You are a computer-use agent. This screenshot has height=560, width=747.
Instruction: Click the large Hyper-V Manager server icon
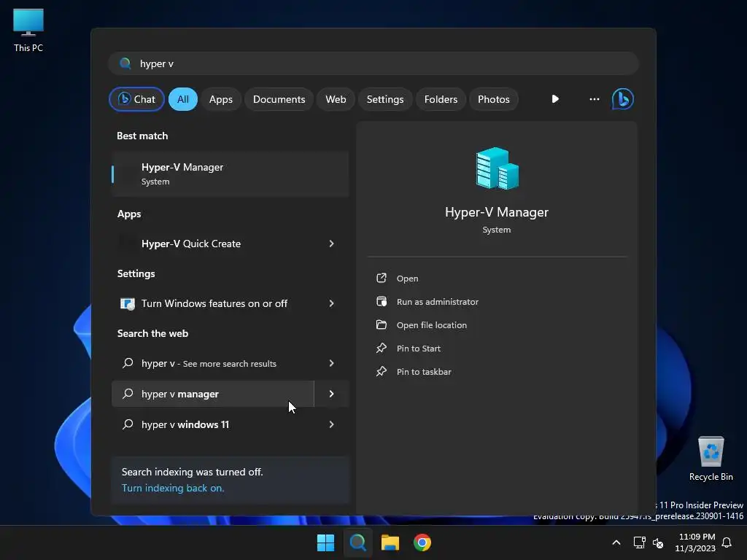click(497, 168)
